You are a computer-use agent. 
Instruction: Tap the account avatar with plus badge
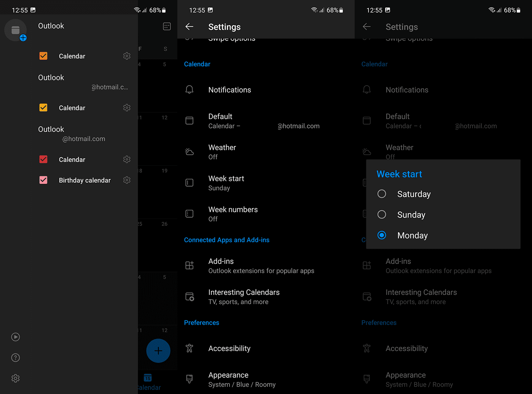click(16, 30)
